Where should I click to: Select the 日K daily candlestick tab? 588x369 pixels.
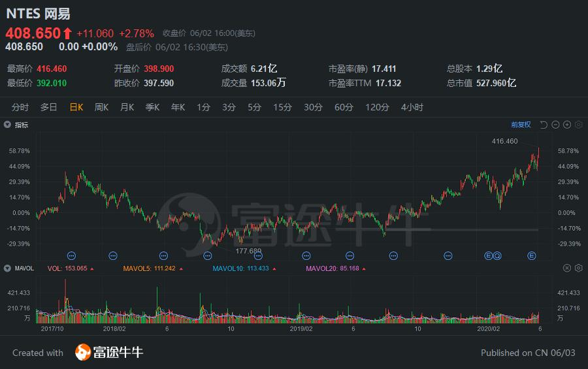pos(76,107)
